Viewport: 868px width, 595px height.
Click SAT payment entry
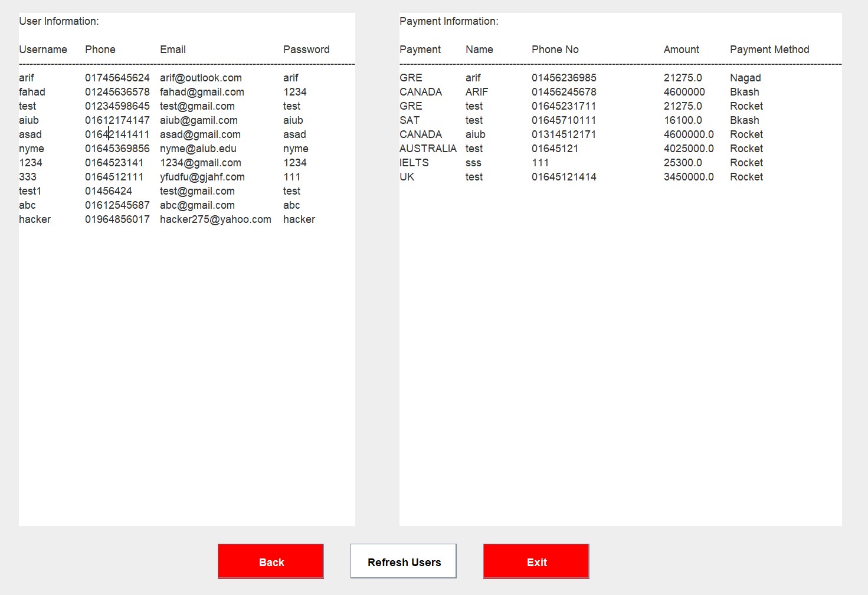tap(410, 120)
